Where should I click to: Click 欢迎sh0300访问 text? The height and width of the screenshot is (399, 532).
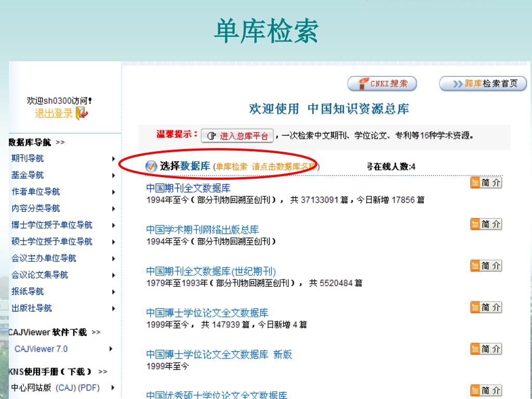click(59, 101)
